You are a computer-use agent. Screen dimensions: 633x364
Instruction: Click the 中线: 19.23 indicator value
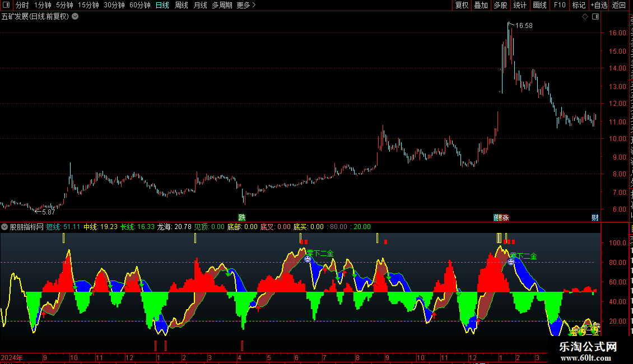[100, 227]
